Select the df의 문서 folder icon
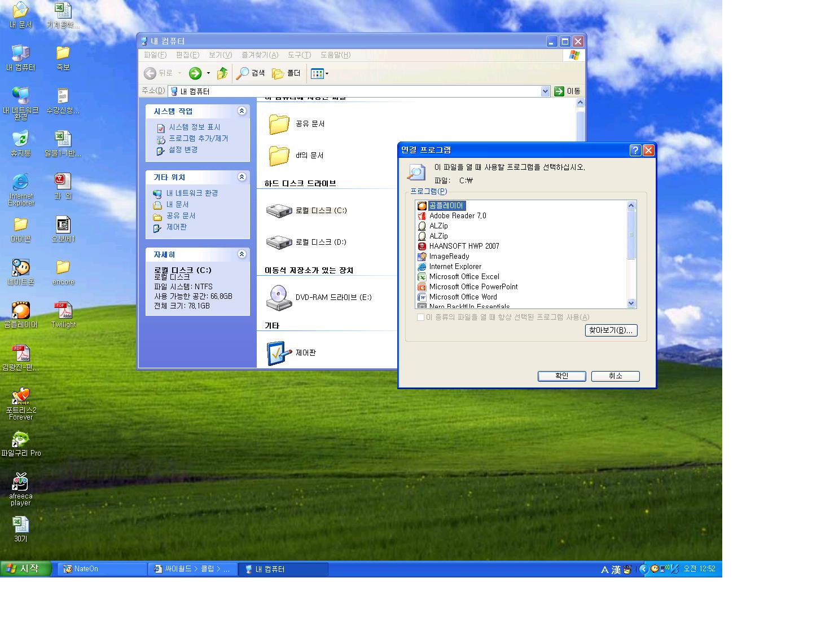The height and width of the screenshot is (644, 821). click(x=279, y=156)
